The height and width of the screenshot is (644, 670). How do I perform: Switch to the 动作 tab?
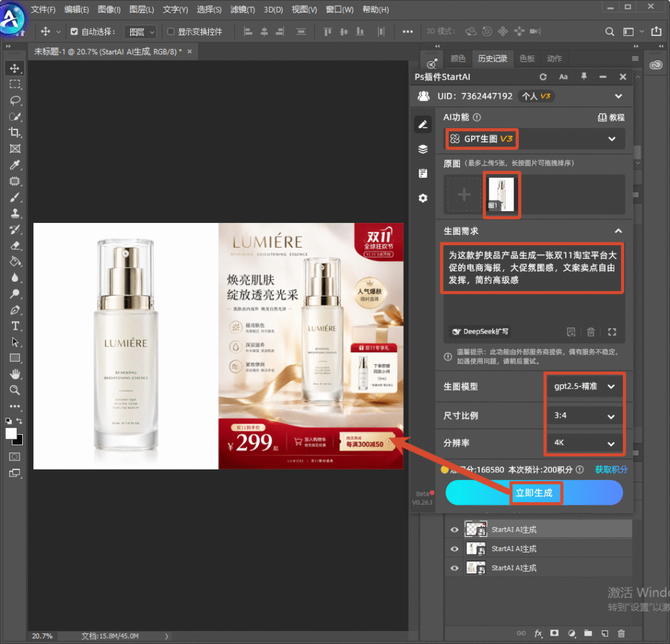coord(554,58)
